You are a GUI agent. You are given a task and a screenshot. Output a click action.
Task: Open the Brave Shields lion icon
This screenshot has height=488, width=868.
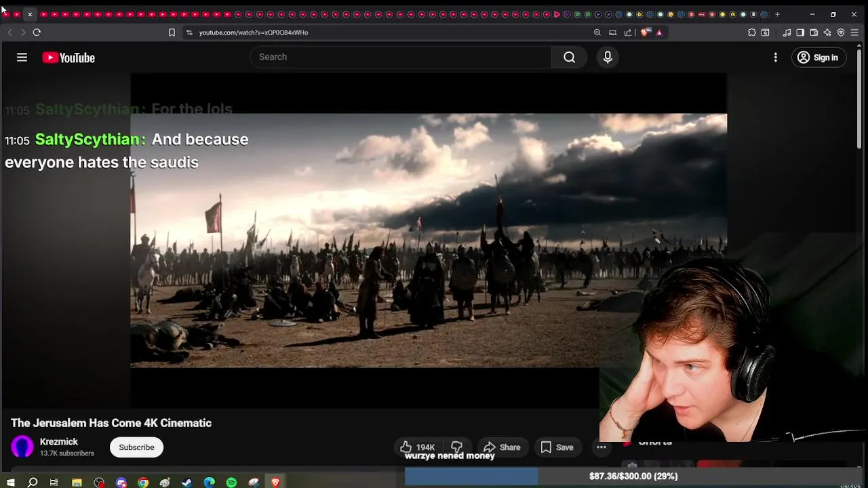pos(646,33)
